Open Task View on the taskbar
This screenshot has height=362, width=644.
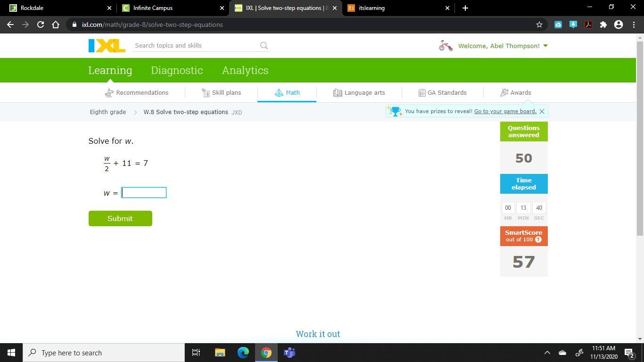[x=196, y=353]
